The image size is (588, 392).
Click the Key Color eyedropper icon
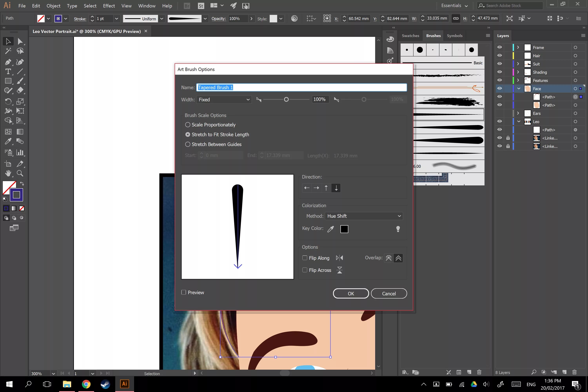tap(330, 229)
